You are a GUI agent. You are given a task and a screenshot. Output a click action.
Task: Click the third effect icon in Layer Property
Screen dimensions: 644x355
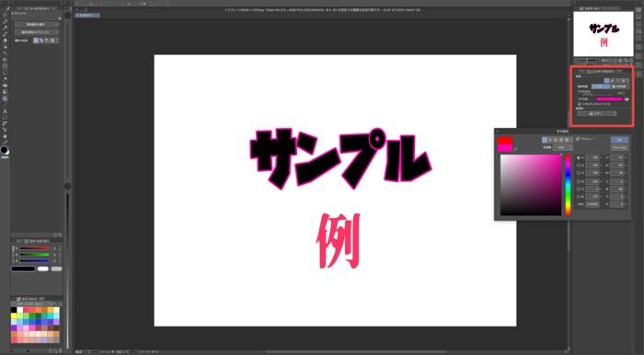[x=617, y=81]
